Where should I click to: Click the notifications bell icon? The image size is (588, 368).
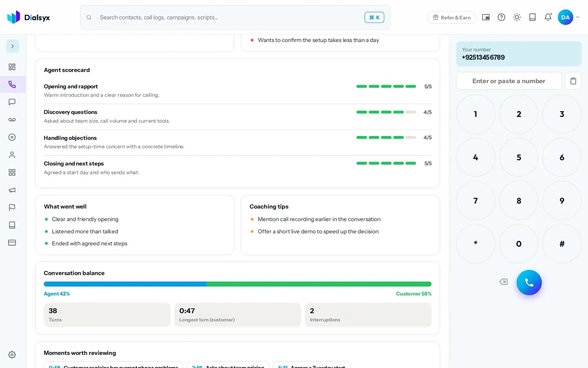tap(548, 17)
